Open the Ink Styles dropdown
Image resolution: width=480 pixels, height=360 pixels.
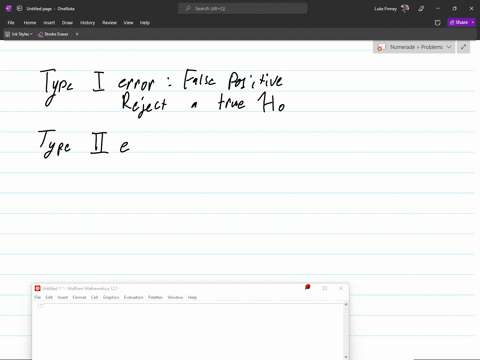pos(19,34)
